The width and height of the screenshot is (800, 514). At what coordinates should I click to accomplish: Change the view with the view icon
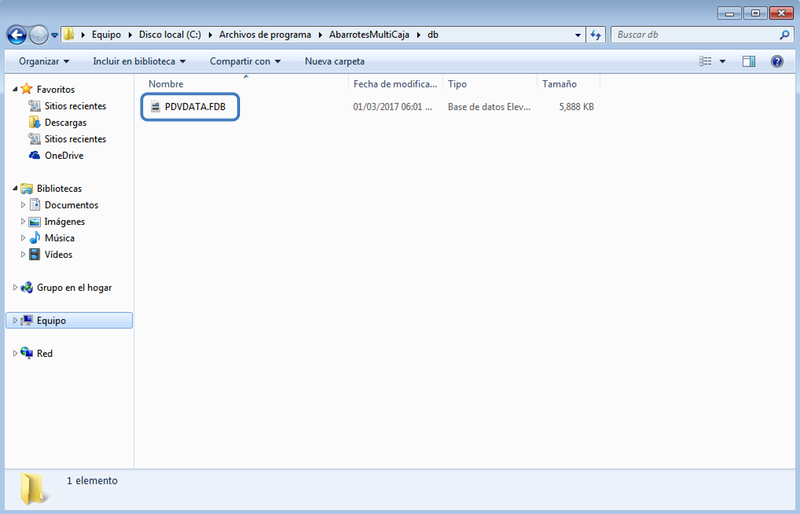tap(705, 61)
